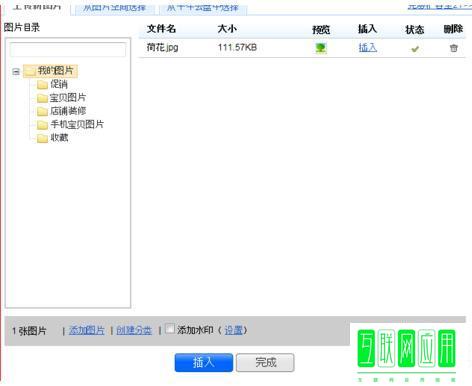Click the 手机宝贝图片 folder icon

tap(42, 125)
